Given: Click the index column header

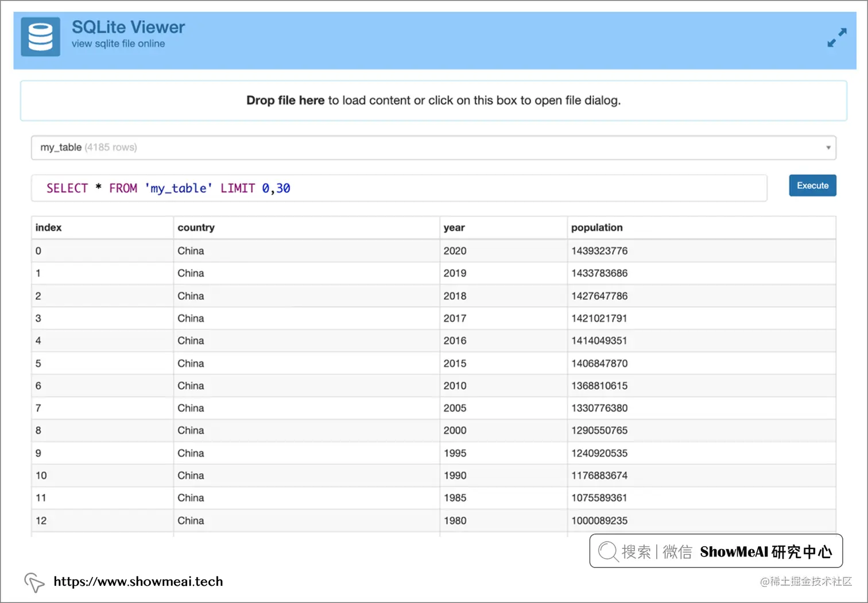Looking at the screenshot, I should point(102,227).
